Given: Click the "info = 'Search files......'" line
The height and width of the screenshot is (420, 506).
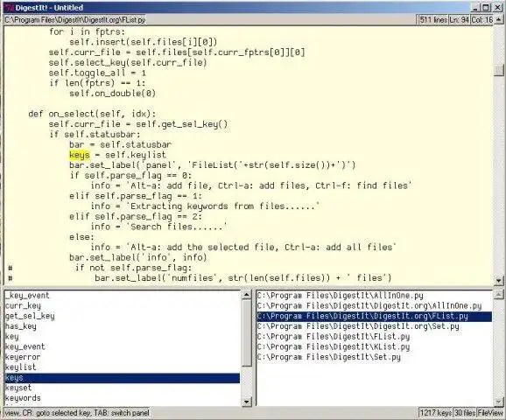Looking at the screenshot, I should coord(158,227).
